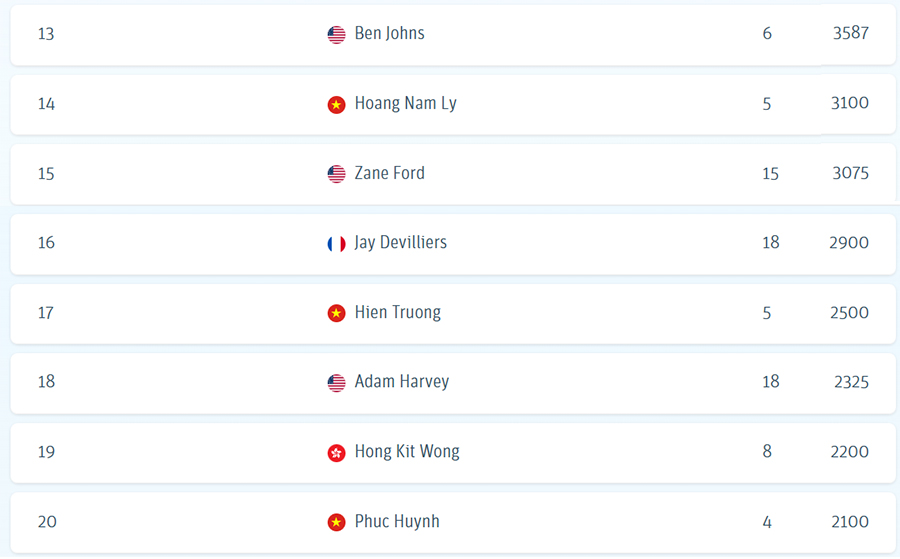Click Hong Kong flag beside Hong Kit Wong
The image size is (900, 559).
click(336, 453)
